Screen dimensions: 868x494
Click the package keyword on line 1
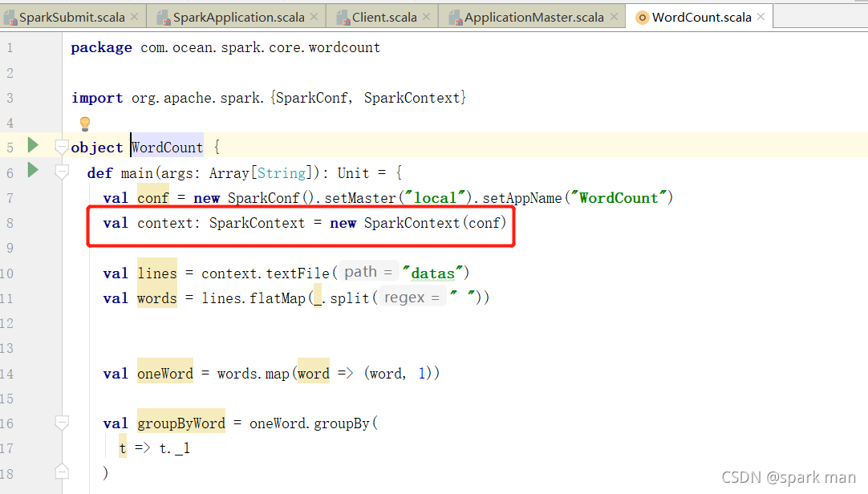click(x=101, y=48)
